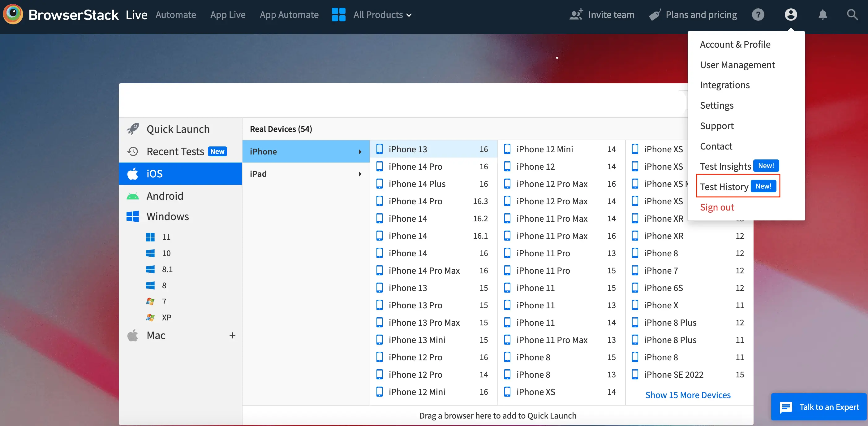Viewport: 868px width, 426px height.
Task: Expand the Mac section with plus
Action: tap(232, 335)
